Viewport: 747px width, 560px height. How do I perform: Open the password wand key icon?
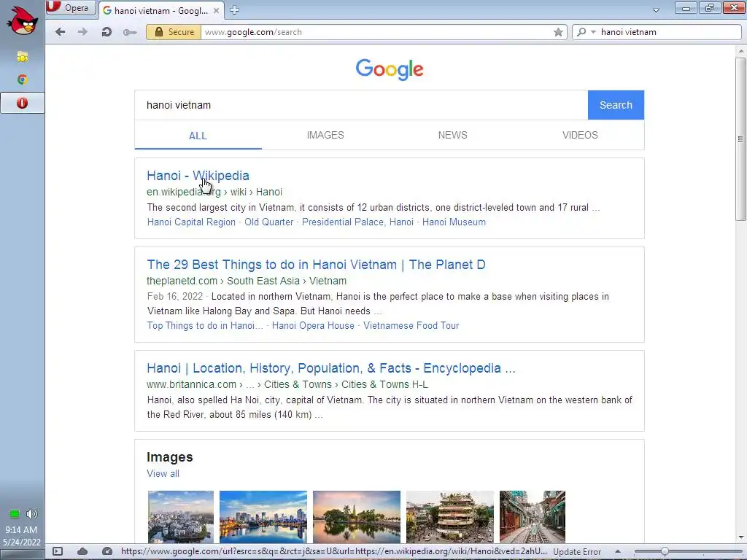pos(130,32)
